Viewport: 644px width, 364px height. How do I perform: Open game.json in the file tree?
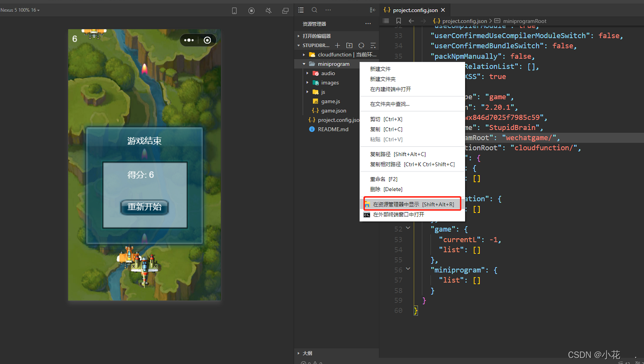tap(333, 110)
